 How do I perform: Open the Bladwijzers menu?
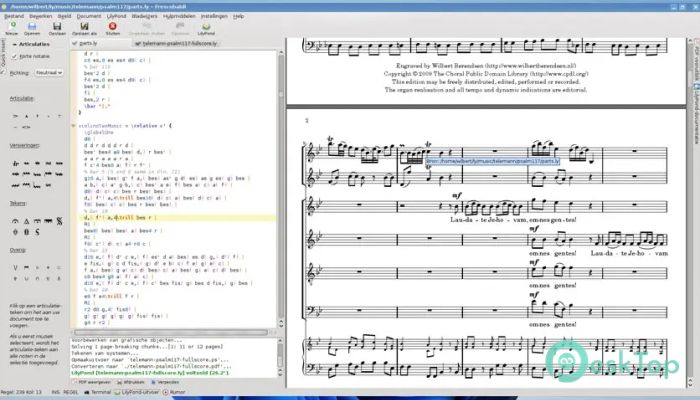click(145, 16)
